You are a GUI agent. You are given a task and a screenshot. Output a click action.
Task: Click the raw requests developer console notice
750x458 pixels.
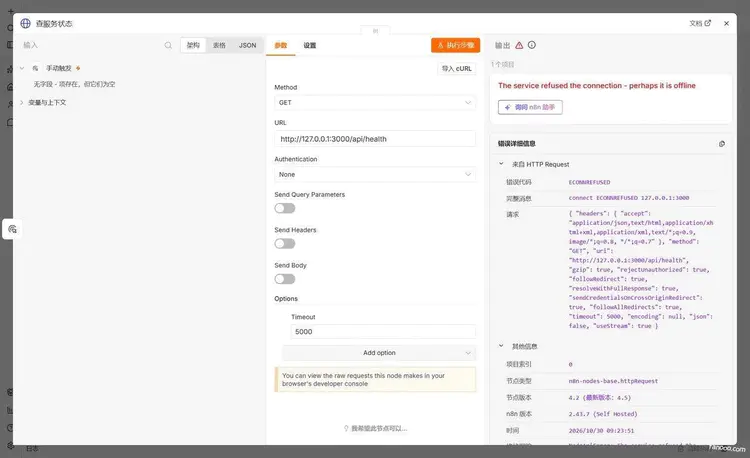(375, 380)
